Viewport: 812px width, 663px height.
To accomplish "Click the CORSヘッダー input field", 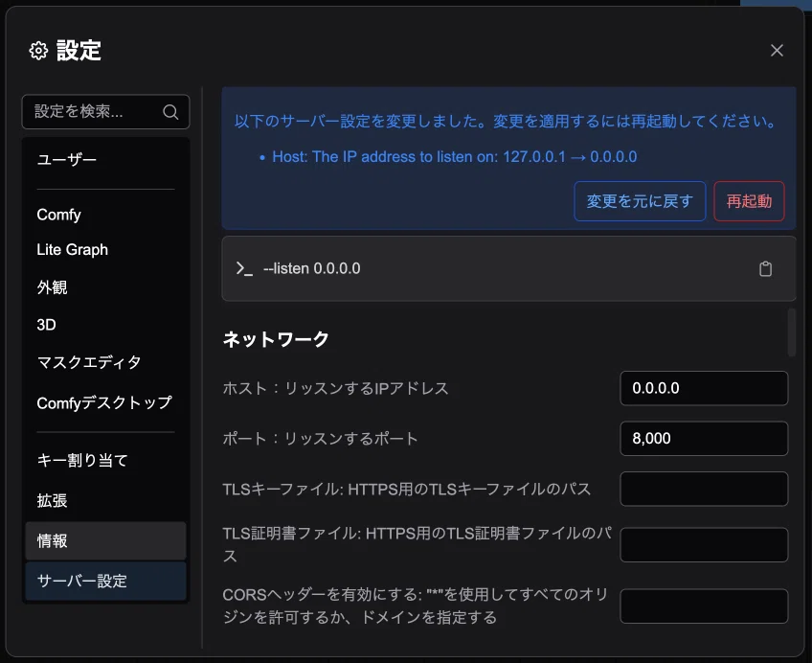I will [704, 606].
